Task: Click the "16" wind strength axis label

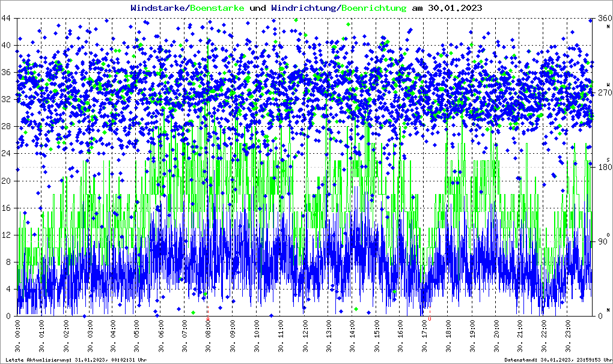Action: pyautogui.click(x=5, y=208)
